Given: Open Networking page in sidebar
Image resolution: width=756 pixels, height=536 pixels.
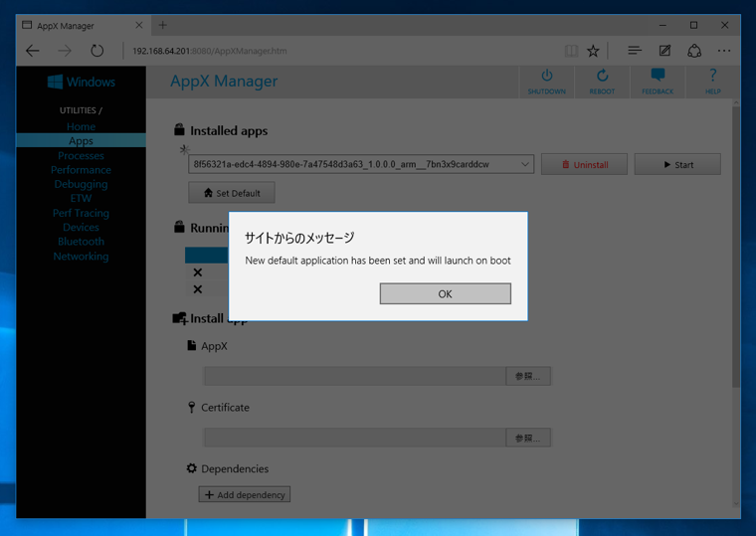Looking at the screenshot, I should (x=81, y=257).
